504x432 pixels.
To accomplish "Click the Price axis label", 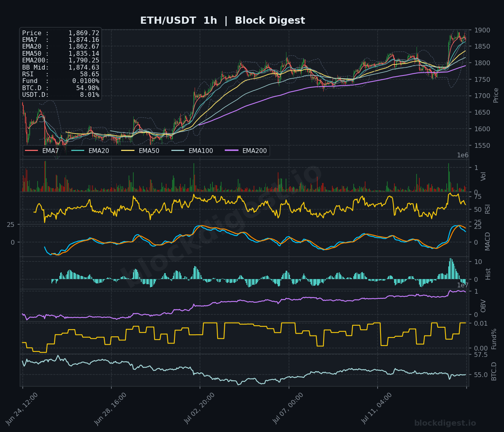I will tap(496, 95).
